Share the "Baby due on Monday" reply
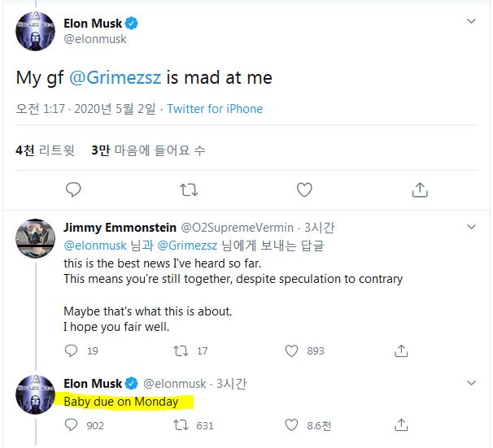The height and width of the screenshot is (448, 493). [401, 425]
